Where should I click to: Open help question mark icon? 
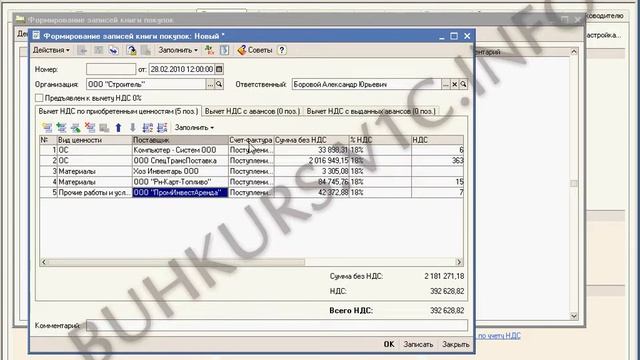click(x=282, y=50)
